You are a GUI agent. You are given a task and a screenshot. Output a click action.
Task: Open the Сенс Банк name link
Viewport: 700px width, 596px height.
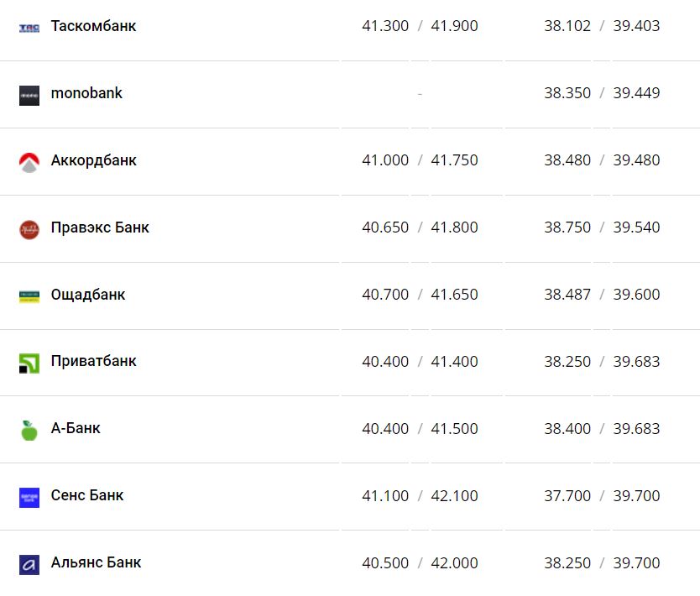[x=87, y=495]
